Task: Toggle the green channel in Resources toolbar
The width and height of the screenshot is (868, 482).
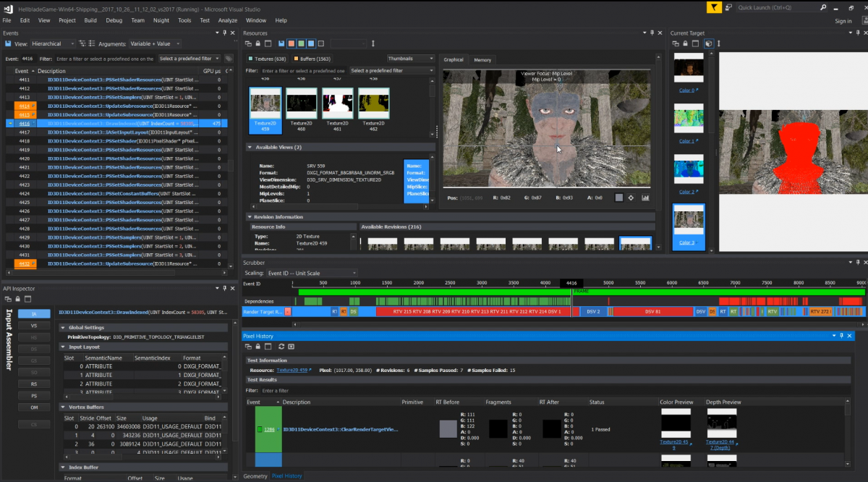Action: [301, 43]
